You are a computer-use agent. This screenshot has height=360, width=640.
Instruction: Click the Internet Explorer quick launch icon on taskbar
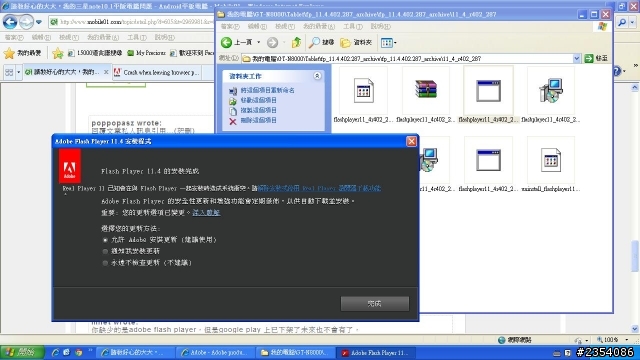(55, 352)
